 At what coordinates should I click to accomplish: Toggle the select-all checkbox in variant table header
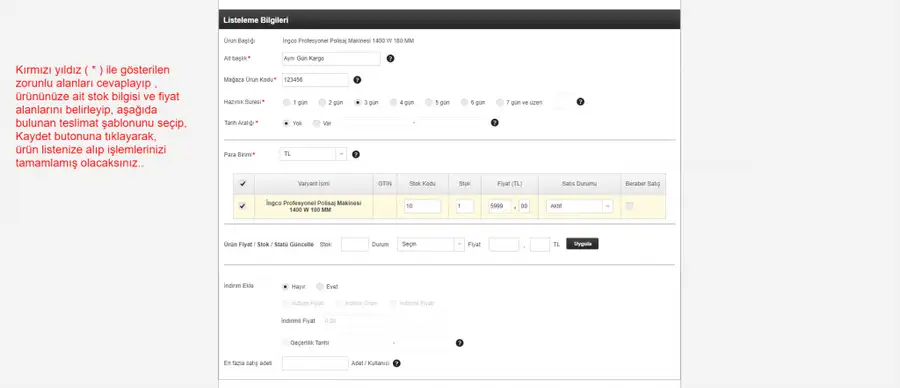tap(242, 184)
